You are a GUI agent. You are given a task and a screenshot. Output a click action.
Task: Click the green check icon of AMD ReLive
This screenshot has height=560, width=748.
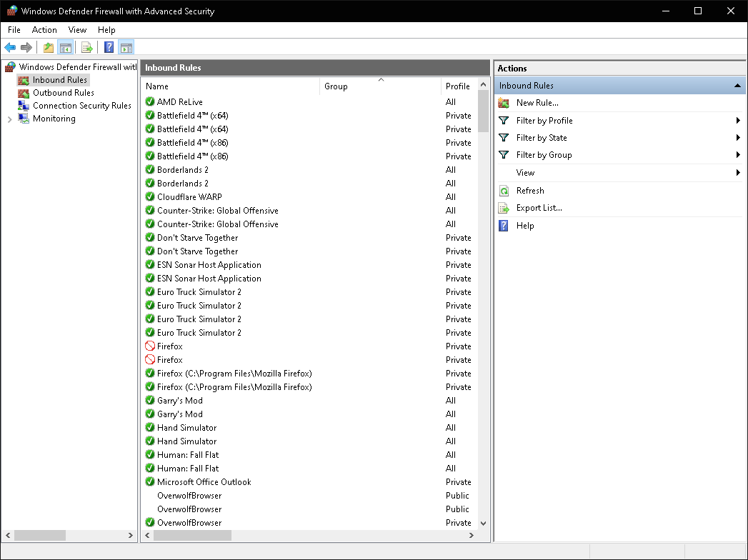[x=150, y=101]
